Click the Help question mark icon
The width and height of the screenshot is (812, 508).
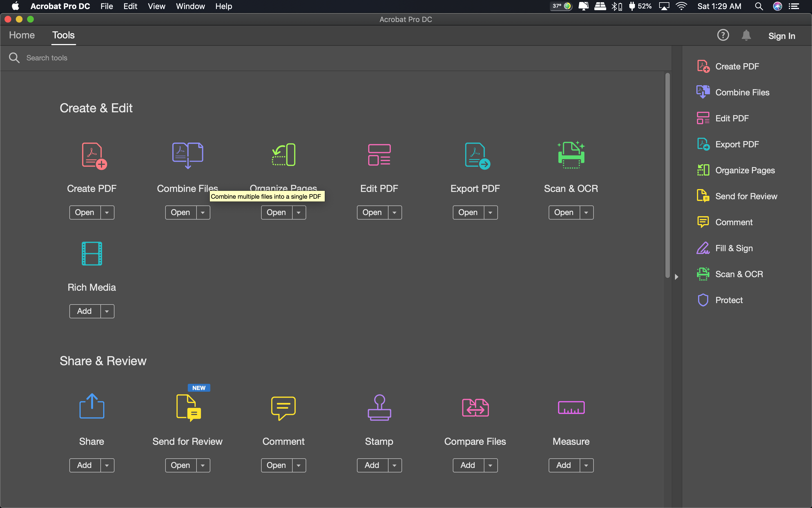pyautogui.click(x=723, y=35)
